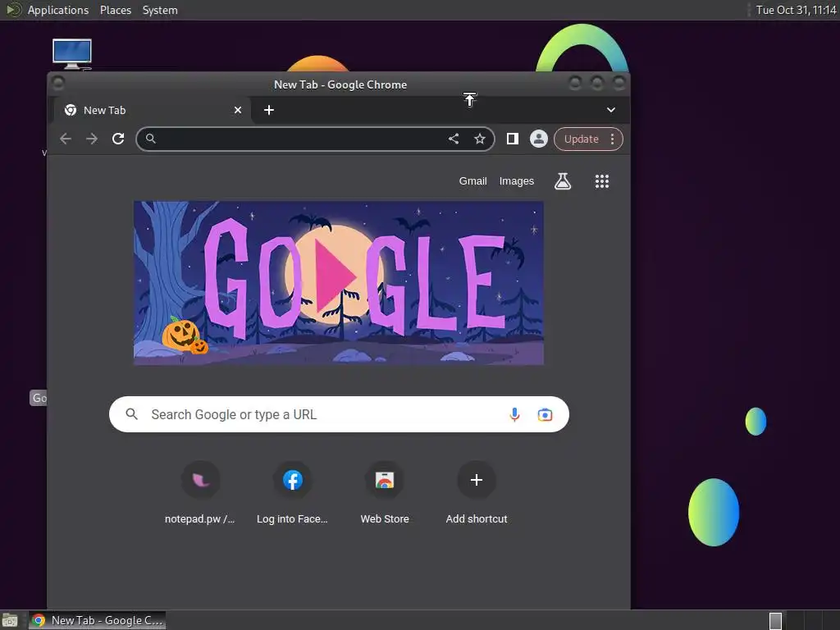Click the show desktop taskbar icon

[10, 620]
